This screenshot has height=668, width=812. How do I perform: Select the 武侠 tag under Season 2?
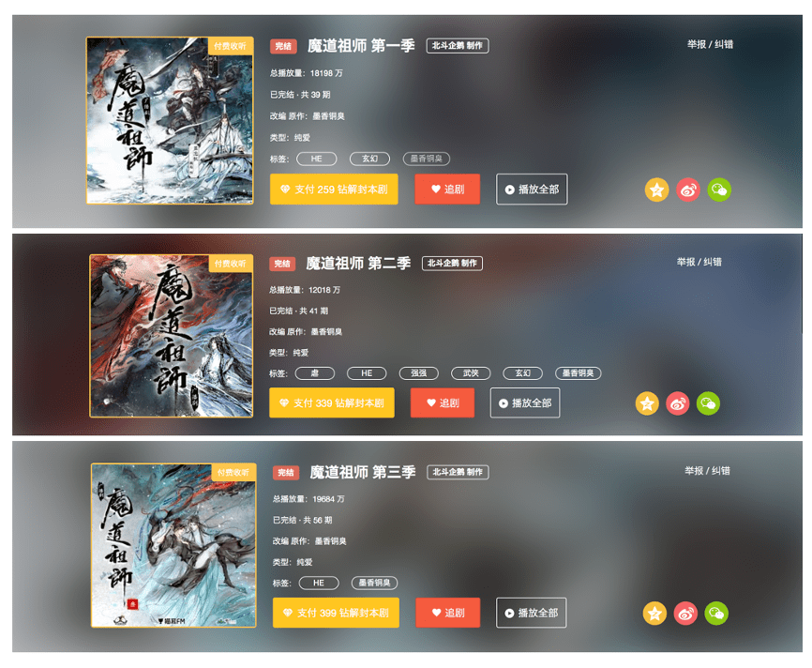click(471, 373)
